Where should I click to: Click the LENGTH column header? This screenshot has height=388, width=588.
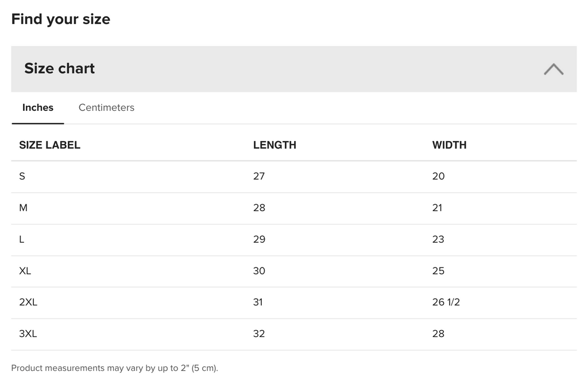click(274, 145)
